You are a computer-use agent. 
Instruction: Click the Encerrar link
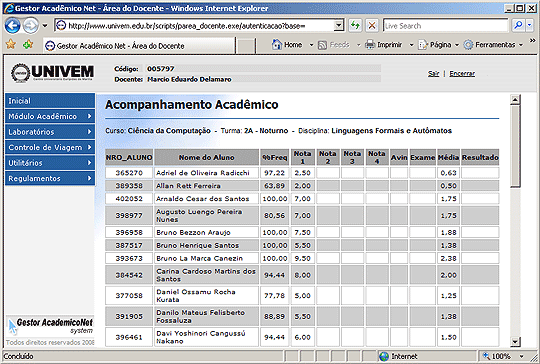tap(462, 73)
